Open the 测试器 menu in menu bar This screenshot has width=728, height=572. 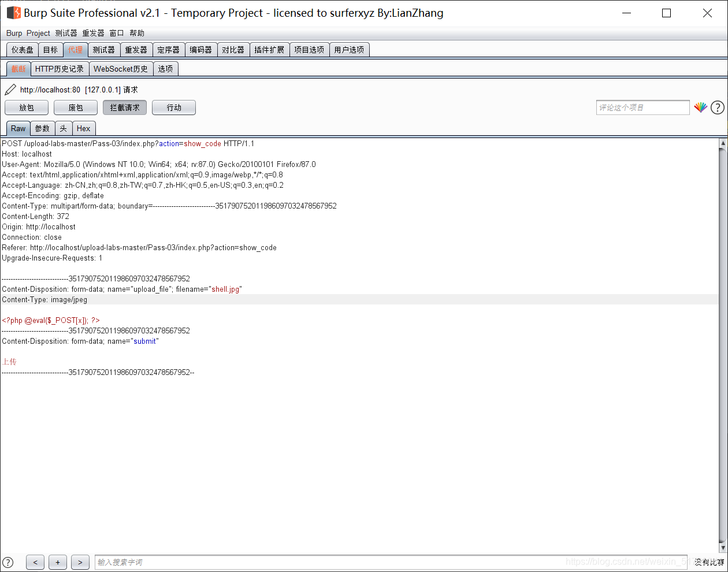click(x=66, y=33)
